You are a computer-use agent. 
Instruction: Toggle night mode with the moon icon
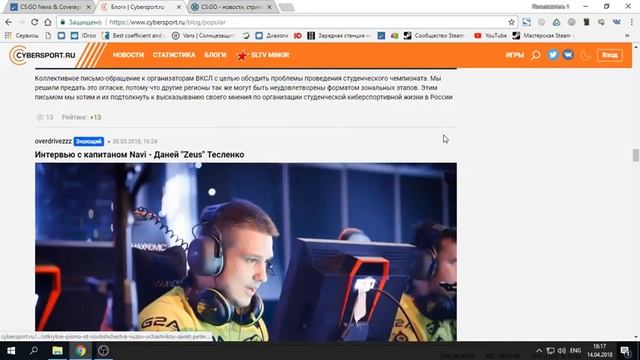coord(585,55)
